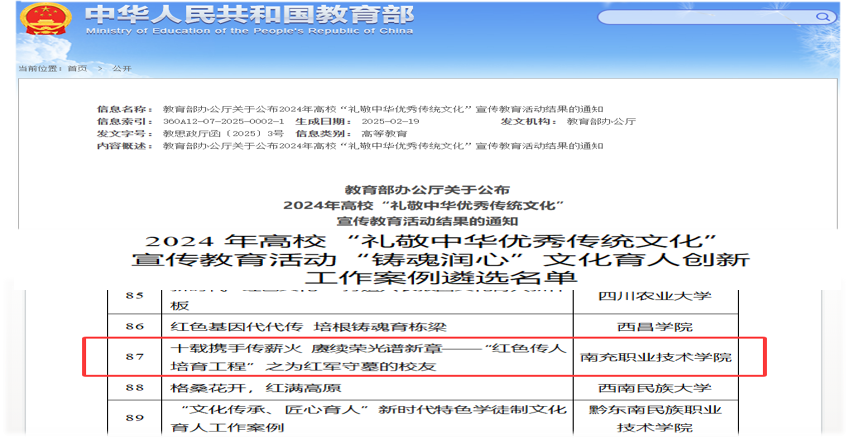Viewport: 848px width, 438px height.
Task: Click the 信息名称 notice title text
Action: click(x=382, y=108)
